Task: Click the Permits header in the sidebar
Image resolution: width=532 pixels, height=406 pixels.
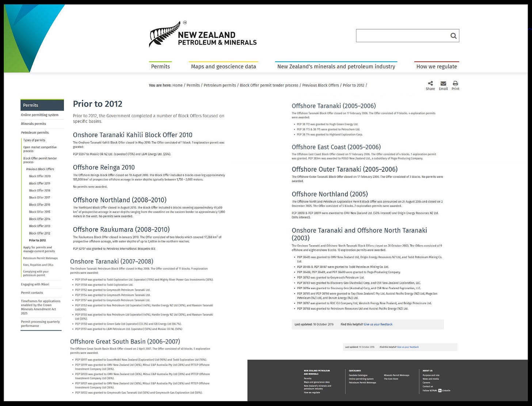Action: click(42, 105)
